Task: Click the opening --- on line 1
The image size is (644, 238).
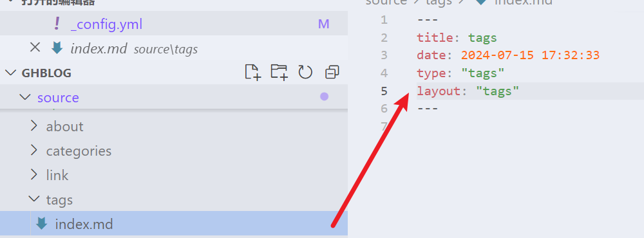Action: 428,20
